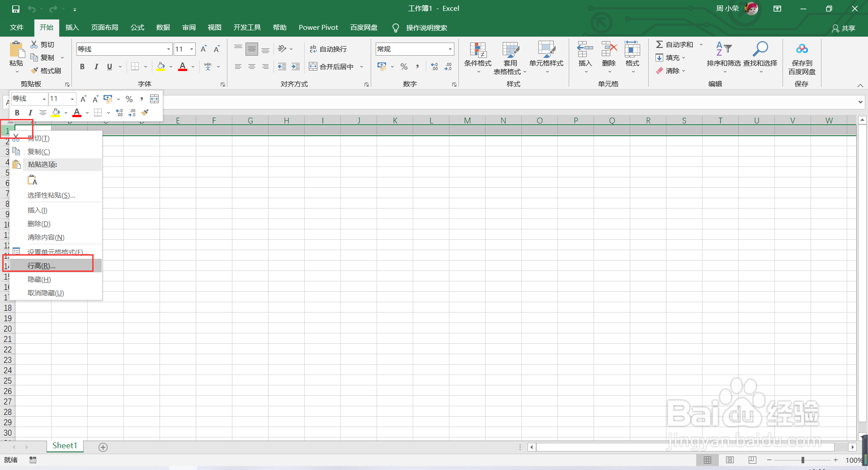868x470 pixels.
Task: Click the Paste clipboard icon
Action: tap(16, 50)
